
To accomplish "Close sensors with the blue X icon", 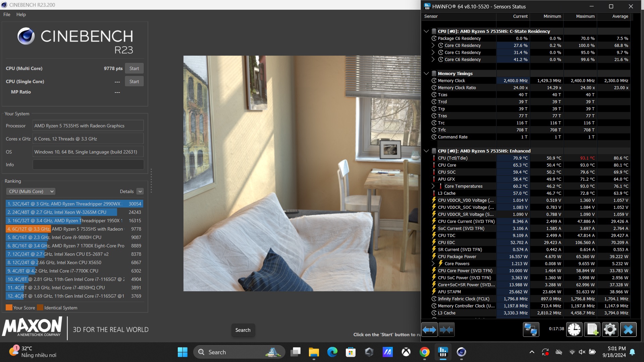I will pos(628,330).
